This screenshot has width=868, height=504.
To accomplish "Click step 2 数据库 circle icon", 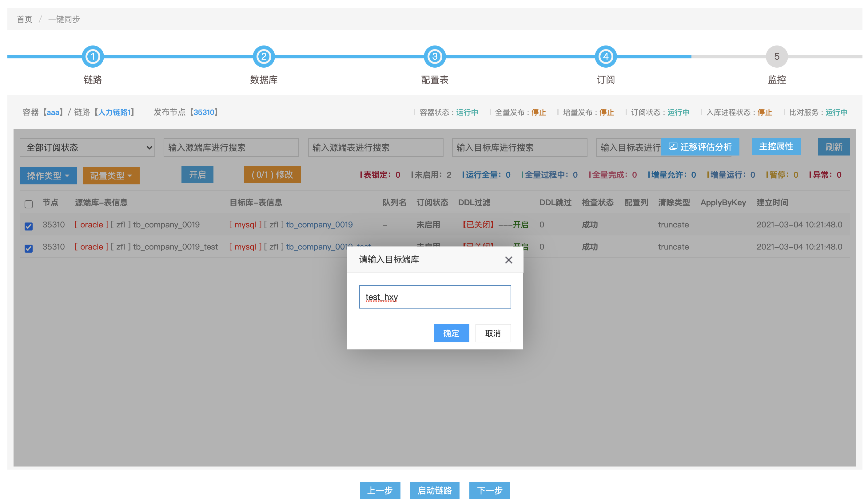I will point(264,57).
